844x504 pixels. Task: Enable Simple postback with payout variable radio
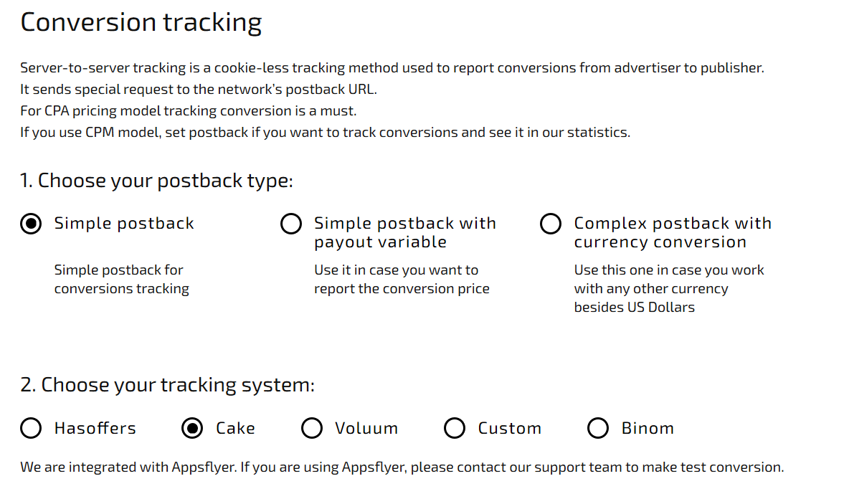(x=290, y=224)
